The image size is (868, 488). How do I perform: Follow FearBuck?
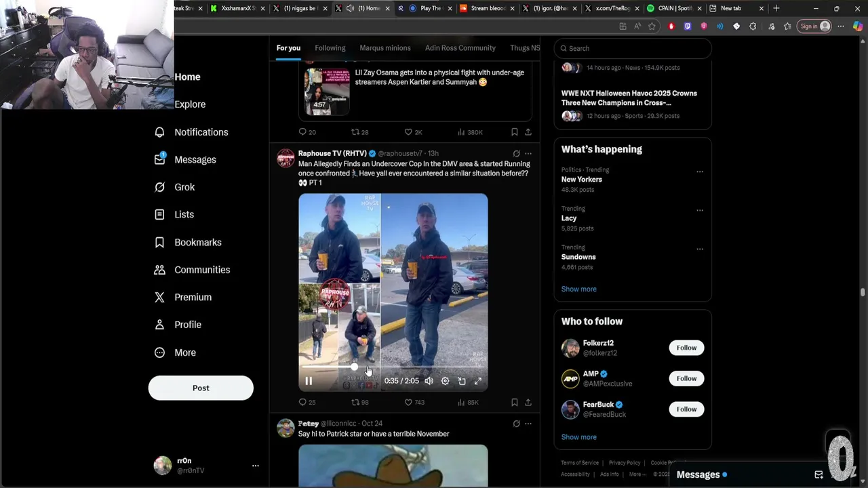point(686,409)
